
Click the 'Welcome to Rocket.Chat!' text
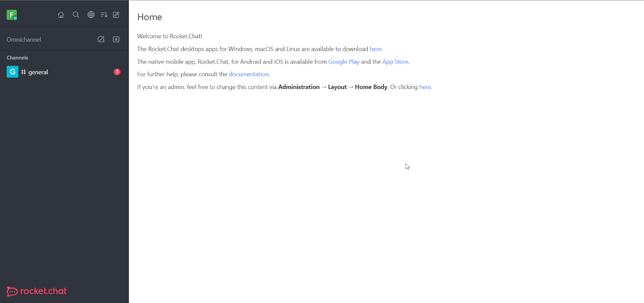(170, 36)
